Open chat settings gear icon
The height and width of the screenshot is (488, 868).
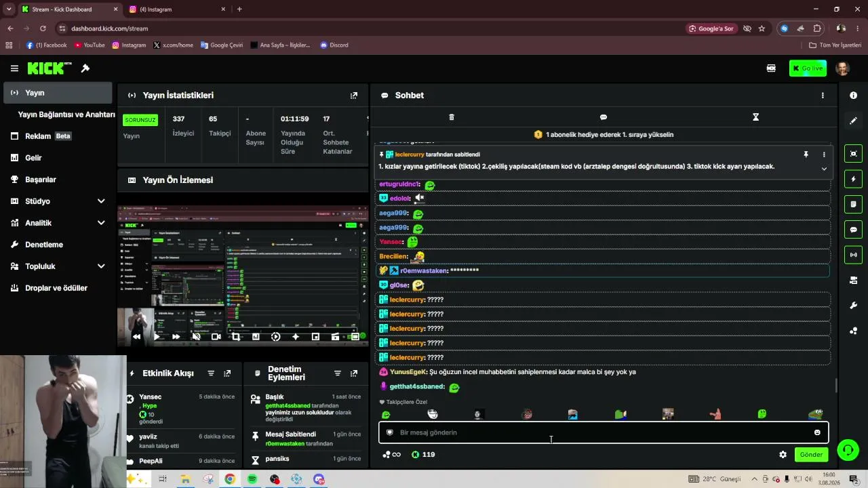tap(783, 455)
